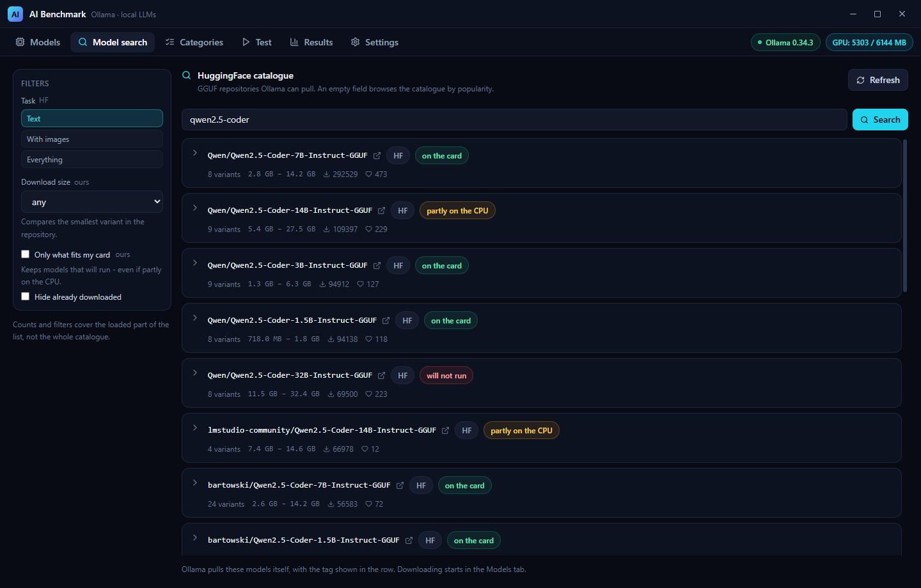Viewport: 921px width, 588px height.
Task: Click HF badge on Qwen2.5-Coder-32B-Instruct-GGUF row
Action: (x=402, y=376)
